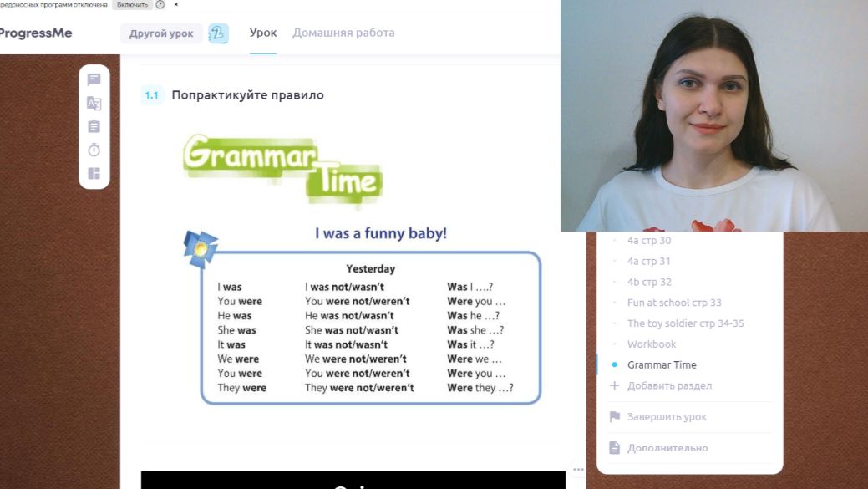Click the text Was it …?

tap(470, 344)
